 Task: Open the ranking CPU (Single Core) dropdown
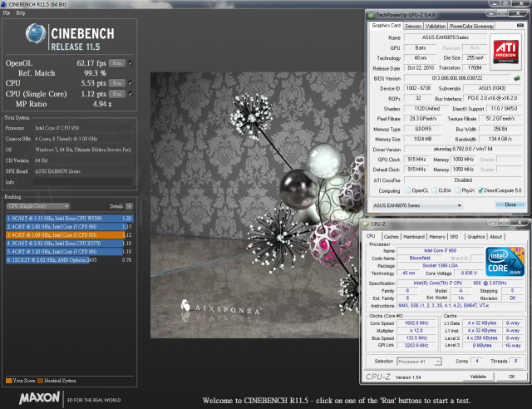pyautogui.click(x=38, y=206)
